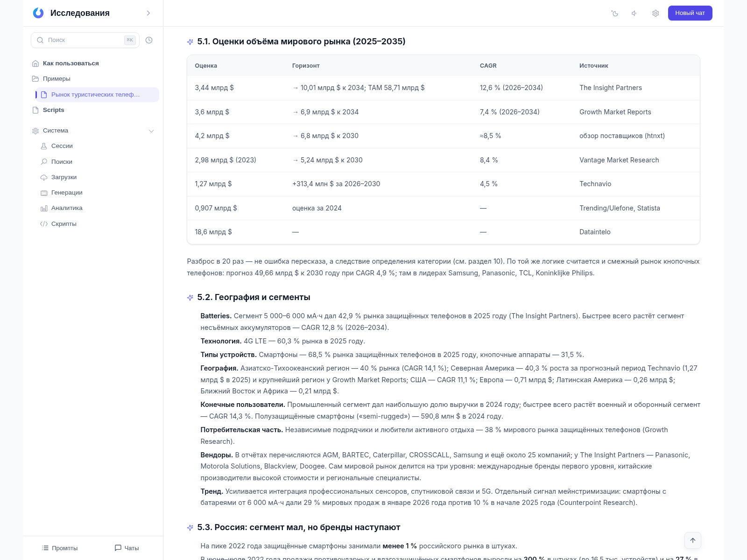Select The Insight Partners cell
The image size is (747, 560).
pyautogui.click(x=611, y=88)
